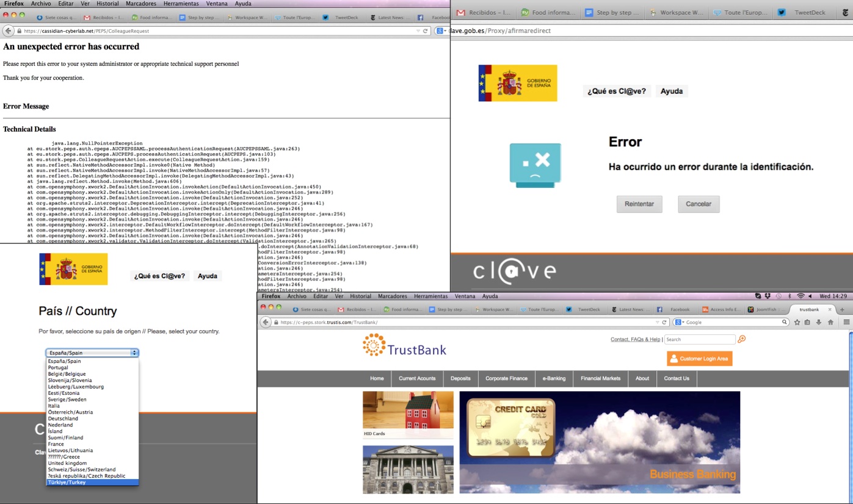Go back in the cassidian-cyberlab error window
853x504 pixels.
(9, 31)
